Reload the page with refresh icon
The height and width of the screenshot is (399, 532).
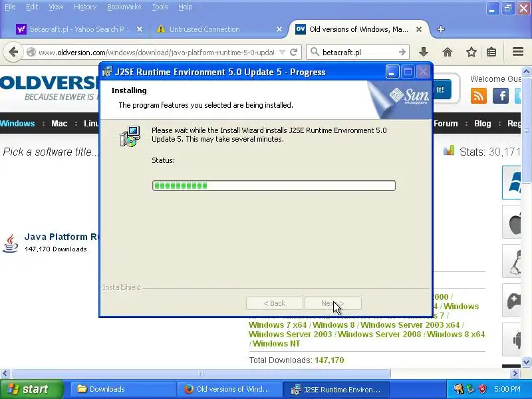pos(294,53)
